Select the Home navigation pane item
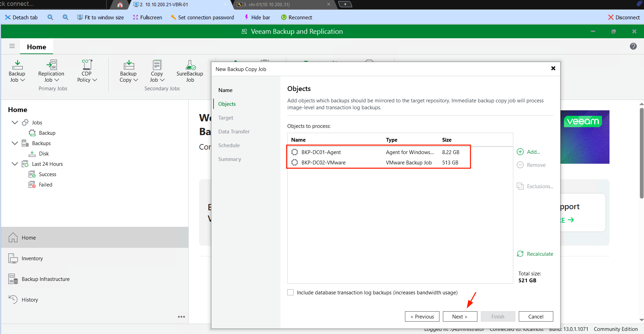The image size is (644, 334). pyautogui.click(x=95, y=237)
